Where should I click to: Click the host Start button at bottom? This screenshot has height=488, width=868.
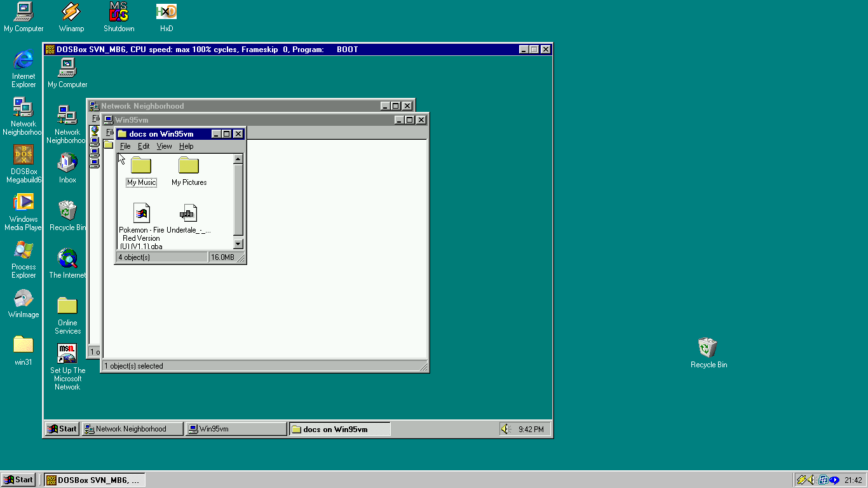coord(18,480)
